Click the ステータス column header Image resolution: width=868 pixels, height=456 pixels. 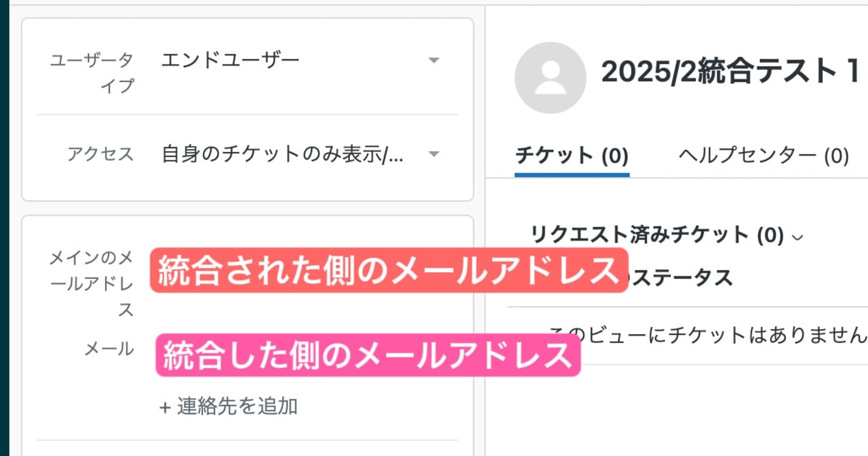[683, 277]
